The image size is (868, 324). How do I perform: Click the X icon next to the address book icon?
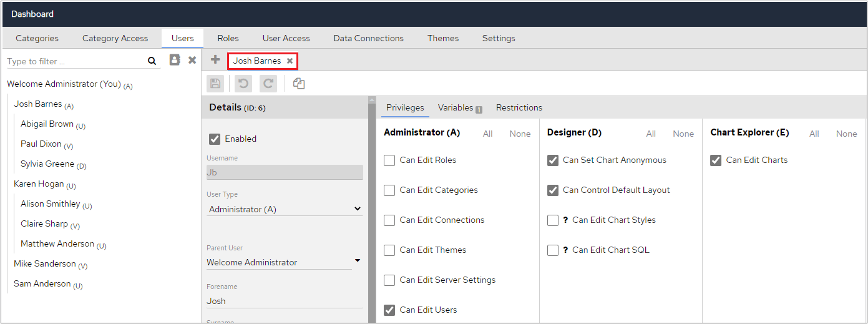(192, 61)
